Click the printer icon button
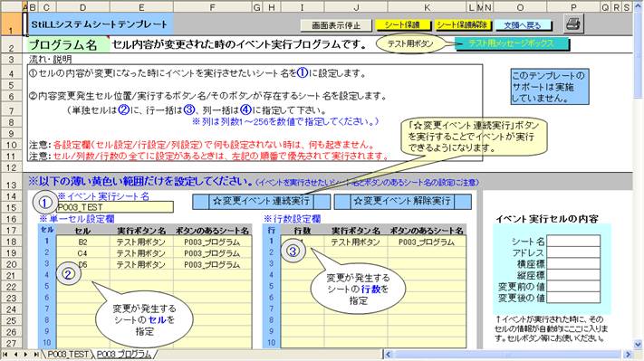This screenshot has height=361, width=644. pyautogui.click(x=573, y=24)
